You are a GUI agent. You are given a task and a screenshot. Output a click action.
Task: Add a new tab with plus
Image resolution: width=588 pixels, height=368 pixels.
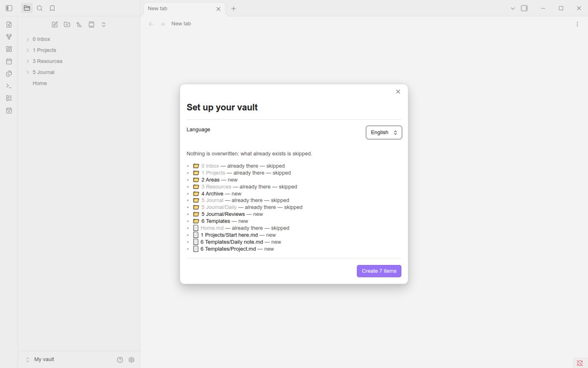(234, 8)
